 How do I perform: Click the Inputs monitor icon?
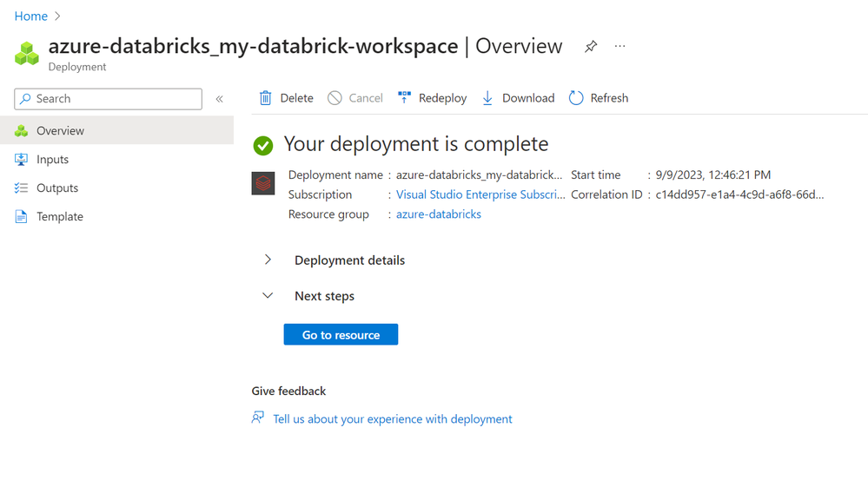click(x=21, y=159)
